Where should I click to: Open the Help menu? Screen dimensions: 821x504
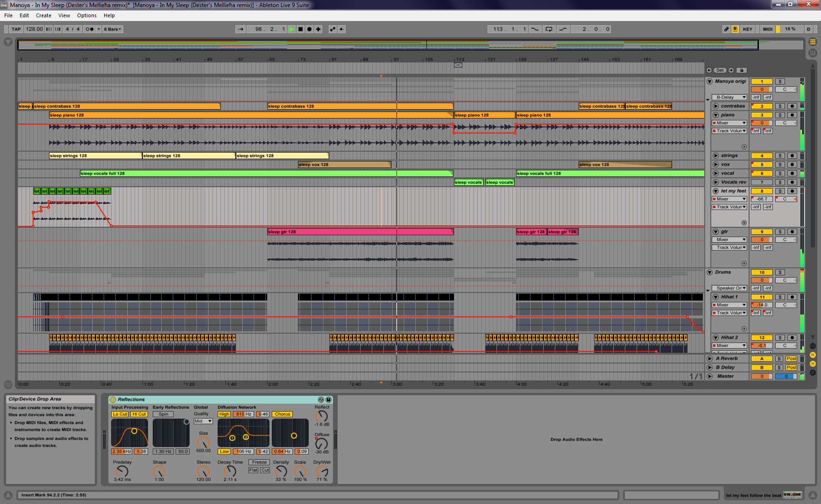pos(109,15)
